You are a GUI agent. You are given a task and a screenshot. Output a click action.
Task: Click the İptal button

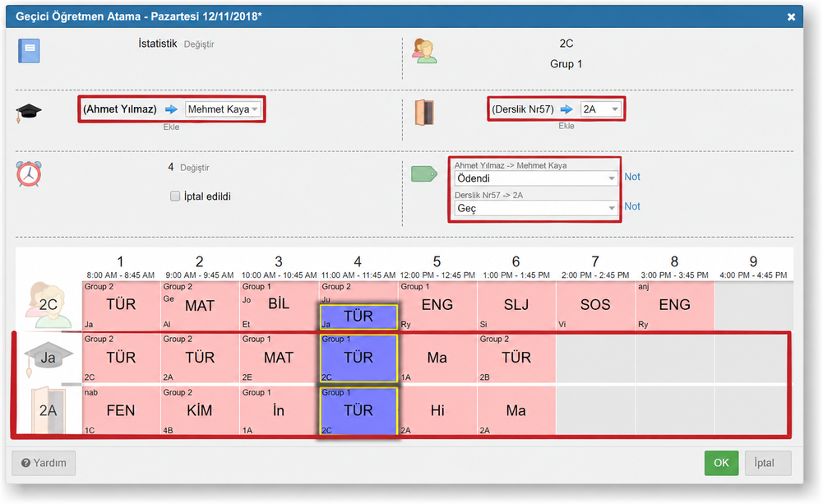767,463
